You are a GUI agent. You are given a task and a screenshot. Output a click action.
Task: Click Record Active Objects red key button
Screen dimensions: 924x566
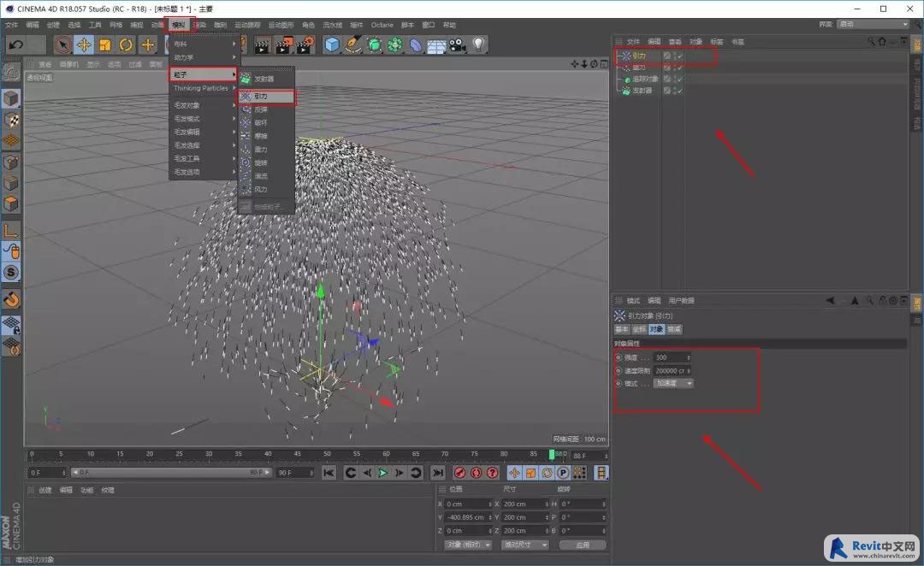click(459, 473)
